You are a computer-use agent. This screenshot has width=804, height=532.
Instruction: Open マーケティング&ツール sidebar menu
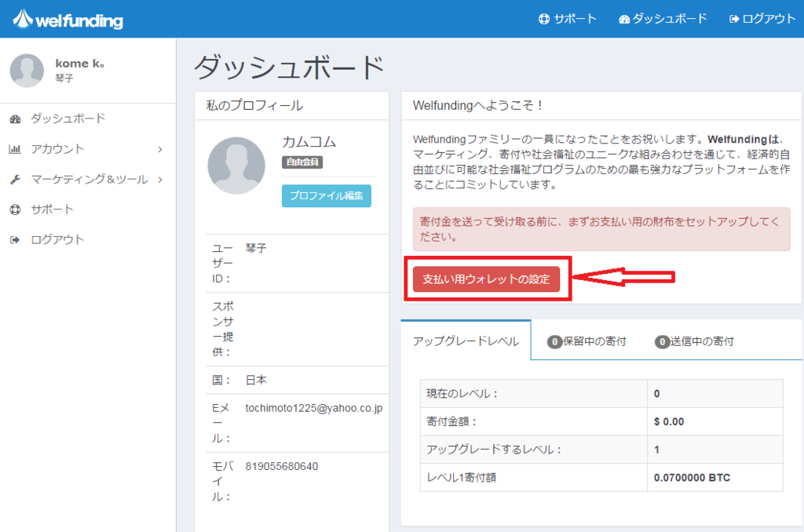88,180
